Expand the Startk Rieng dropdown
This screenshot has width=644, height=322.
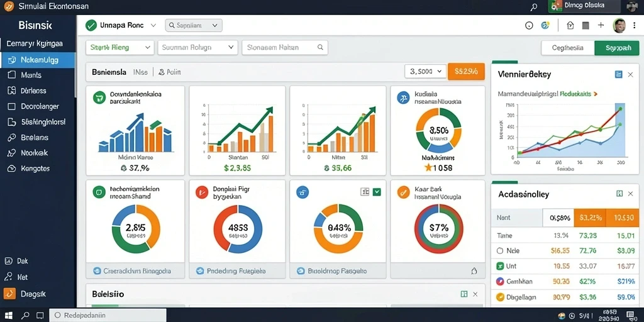tap(120, 48)
